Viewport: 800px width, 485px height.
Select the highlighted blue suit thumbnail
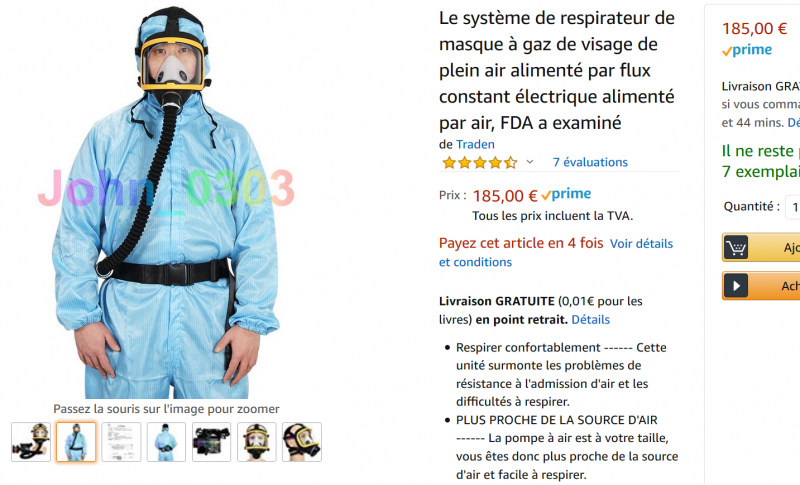pyautogui.click(x=76, y=442)
